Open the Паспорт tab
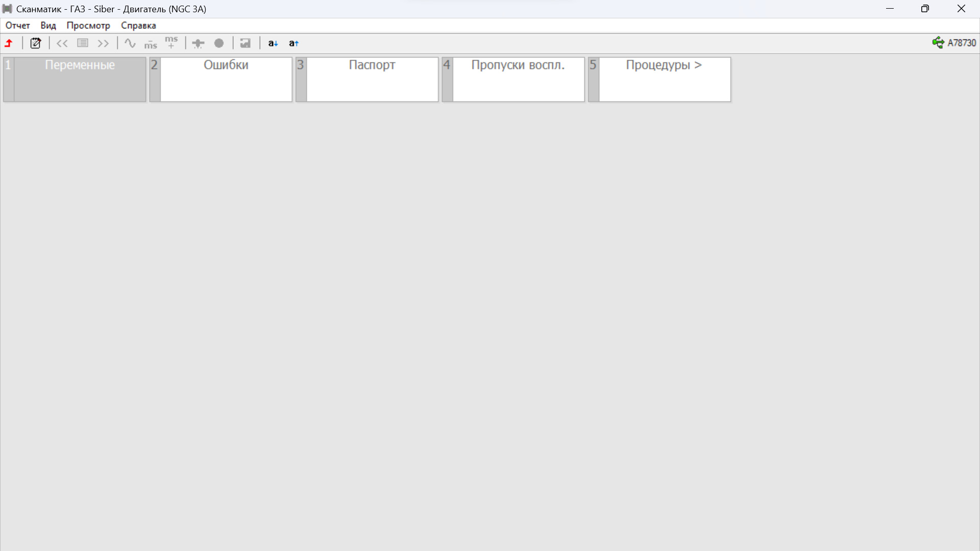This screenshot has height=551, width=980. click(x=367, y=79)
